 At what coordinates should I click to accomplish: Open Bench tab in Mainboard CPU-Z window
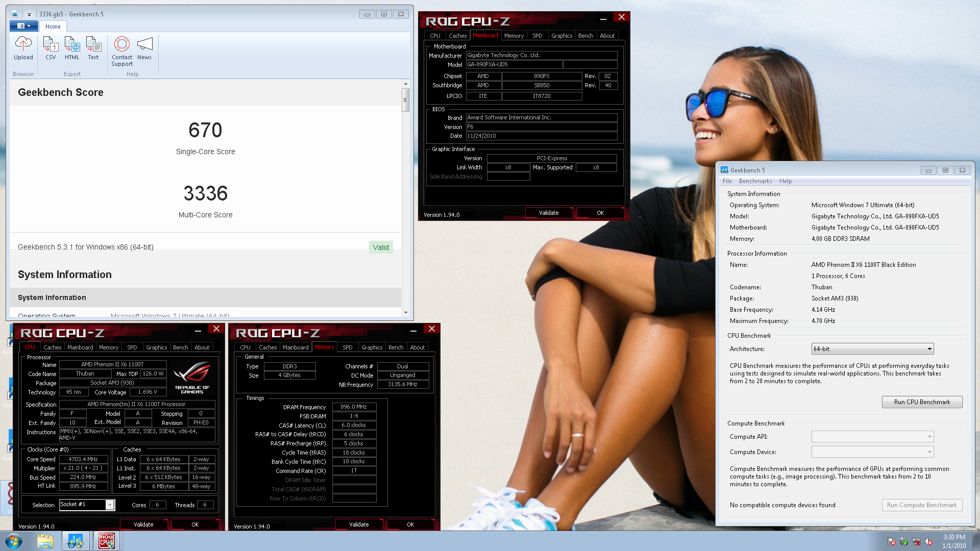[x=585, y=36]
